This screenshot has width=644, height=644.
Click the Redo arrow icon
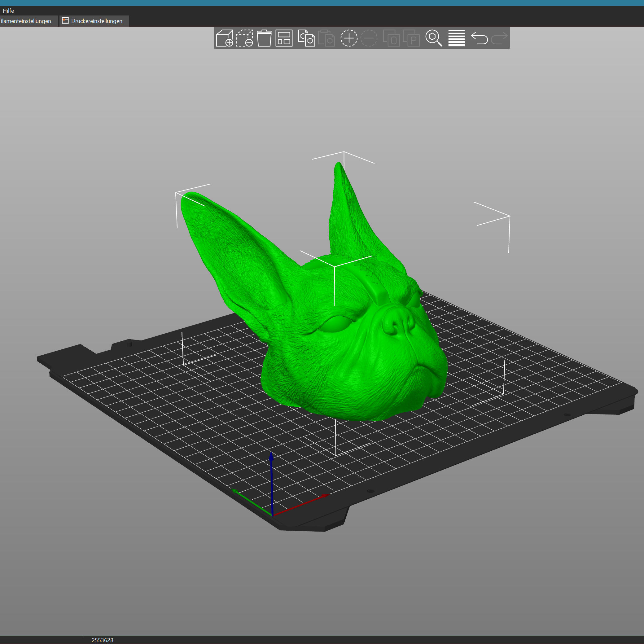(499, 38)
